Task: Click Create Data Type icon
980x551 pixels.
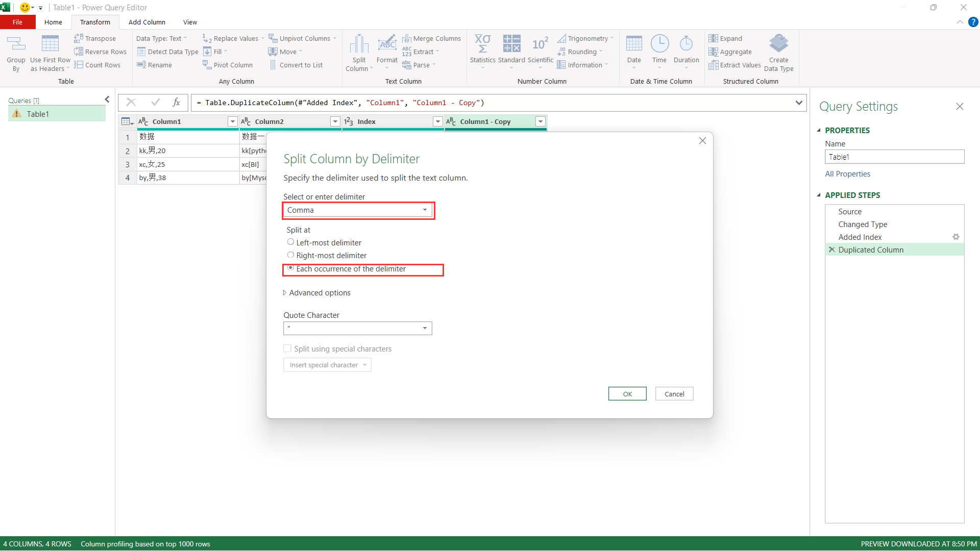Action: [778, 44]
